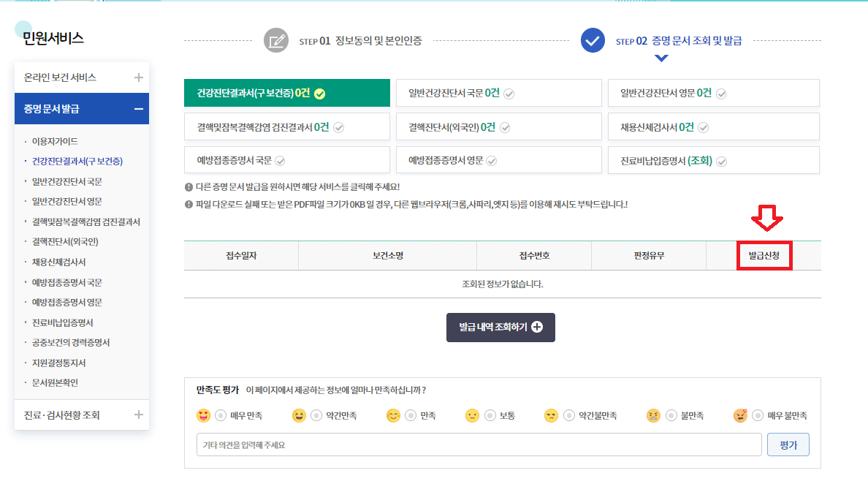Click the 매우 만족 heart-eyes emoji
Image resolution: width=868 pixels, height=484 pixels.
coord(204,415)
